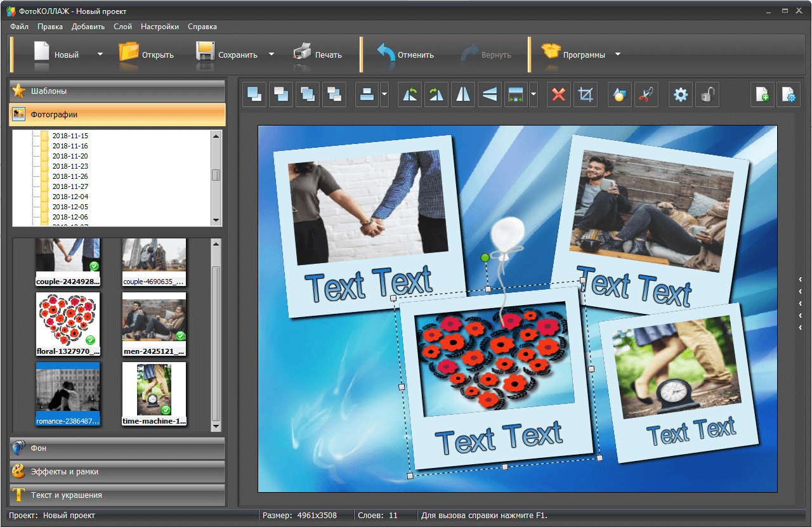The image size is (812, 527).
Task: Open the Настройки menu
Action: tap(159, 27)
